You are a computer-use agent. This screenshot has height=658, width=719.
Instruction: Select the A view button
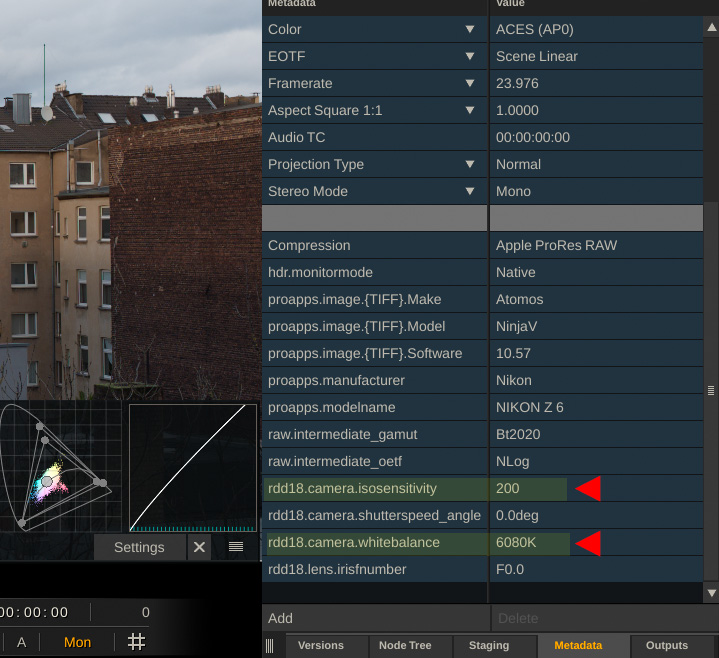pos(21,642)
